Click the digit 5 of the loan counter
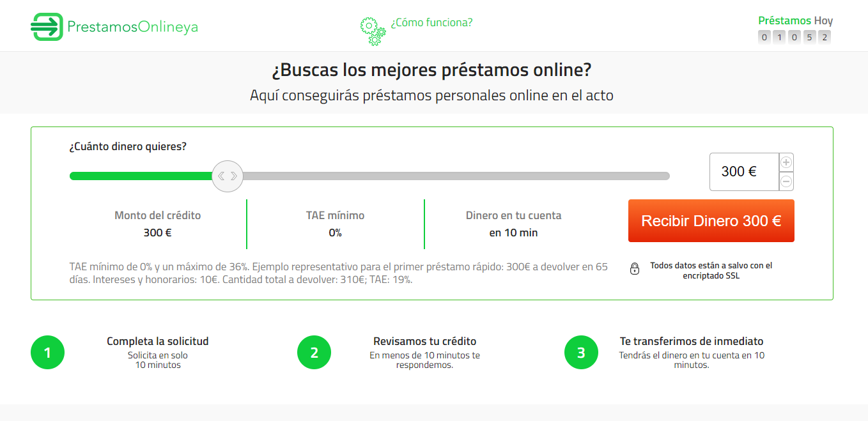Viewport: 868px width, 421px height. point(809,37)
